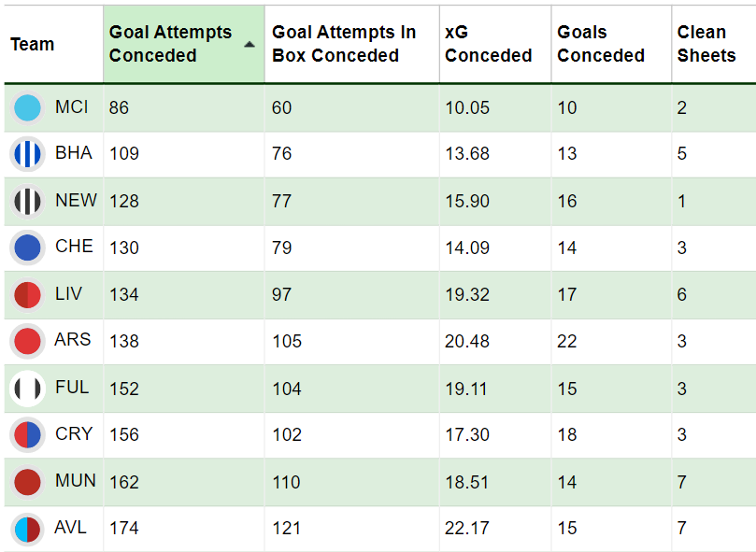Viewport: 756px width, 552px height.
Task: Click the LIV team badge icon
Action: 28,294
